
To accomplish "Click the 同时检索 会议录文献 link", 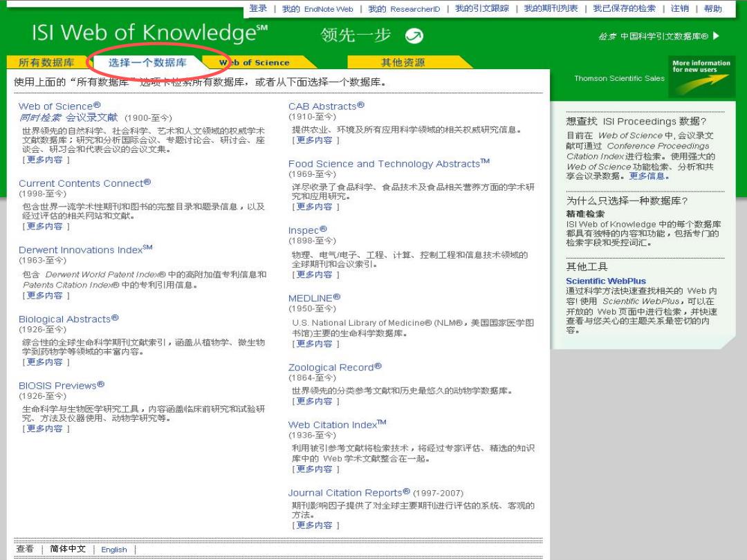I will coord(68,118).
